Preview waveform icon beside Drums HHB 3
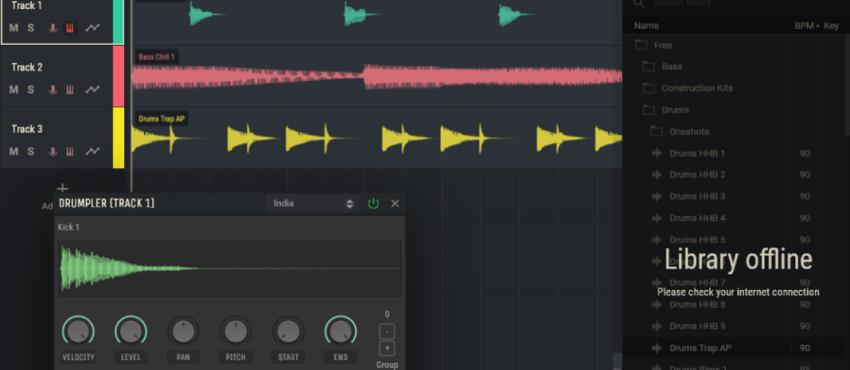Screen dimensions: 850x370 pos(656,197)
